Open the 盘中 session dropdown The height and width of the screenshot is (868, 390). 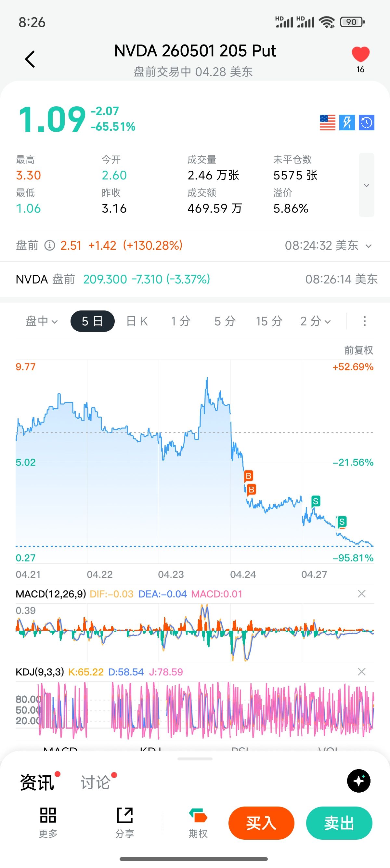[42, 321]
